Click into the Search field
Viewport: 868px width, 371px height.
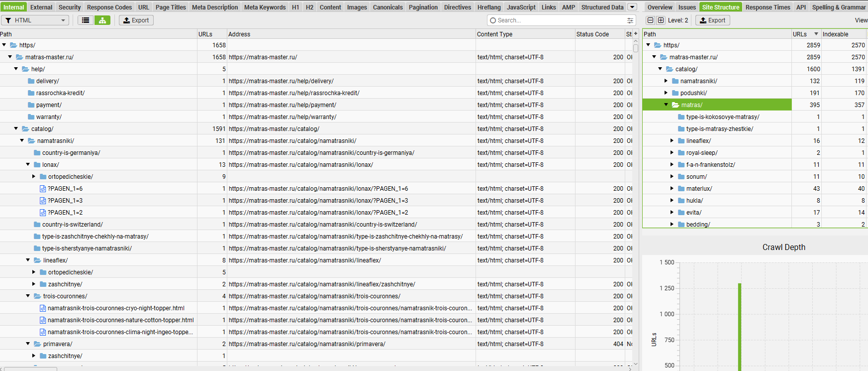coord(561,20)
